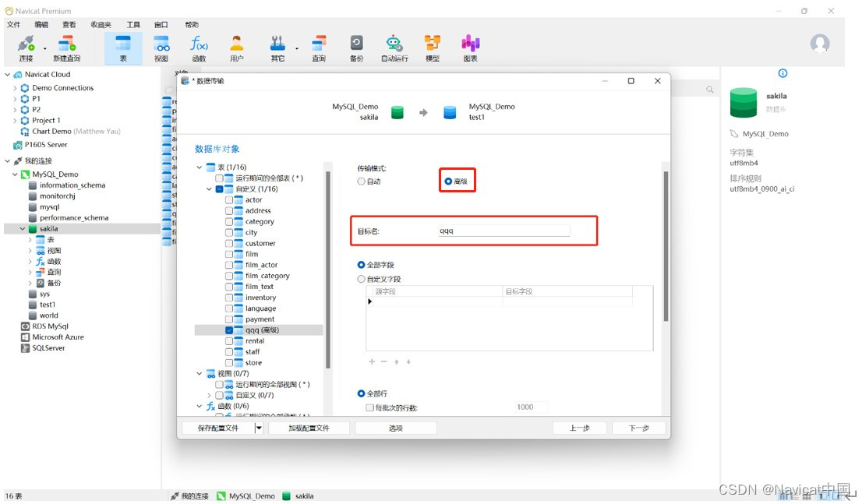Open the 查看 menu
Viewport: 862px width, 504px height.
click(x=69, y=25)
